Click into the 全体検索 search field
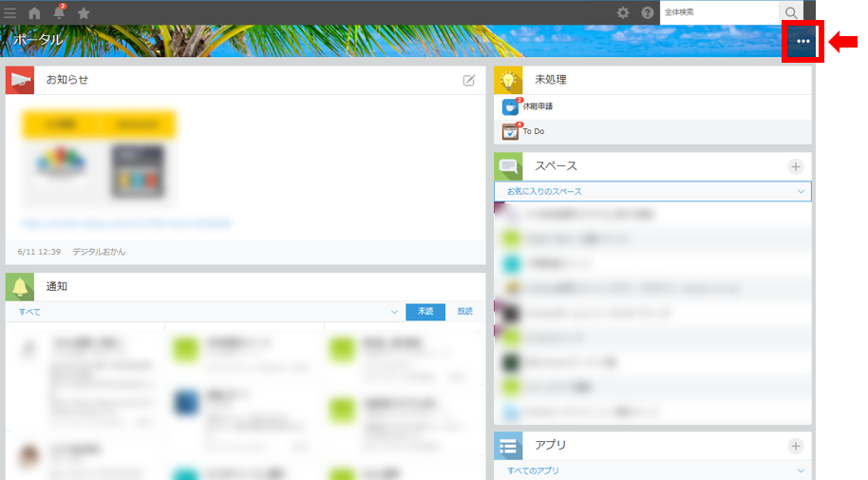The height and width of the screenshot is (480, 868). pos(718,12)
